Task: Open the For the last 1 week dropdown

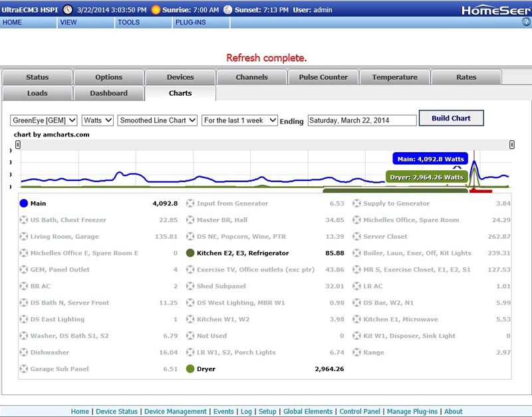Action: (x=239, y=120)
